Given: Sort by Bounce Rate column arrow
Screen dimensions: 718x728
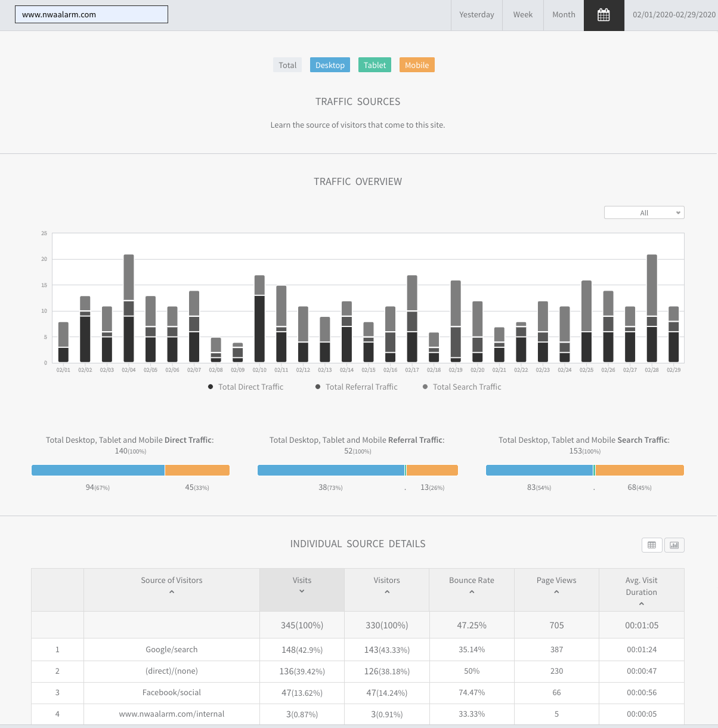Looking at the screenshot, I should pyautogui.click(x=472, y=592).
